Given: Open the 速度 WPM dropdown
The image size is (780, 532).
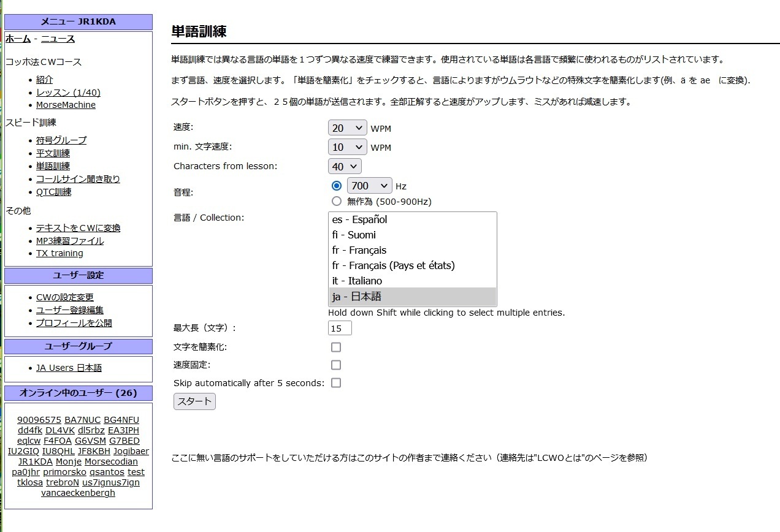Looking at the screenshot, I should [x=347, y=128].
